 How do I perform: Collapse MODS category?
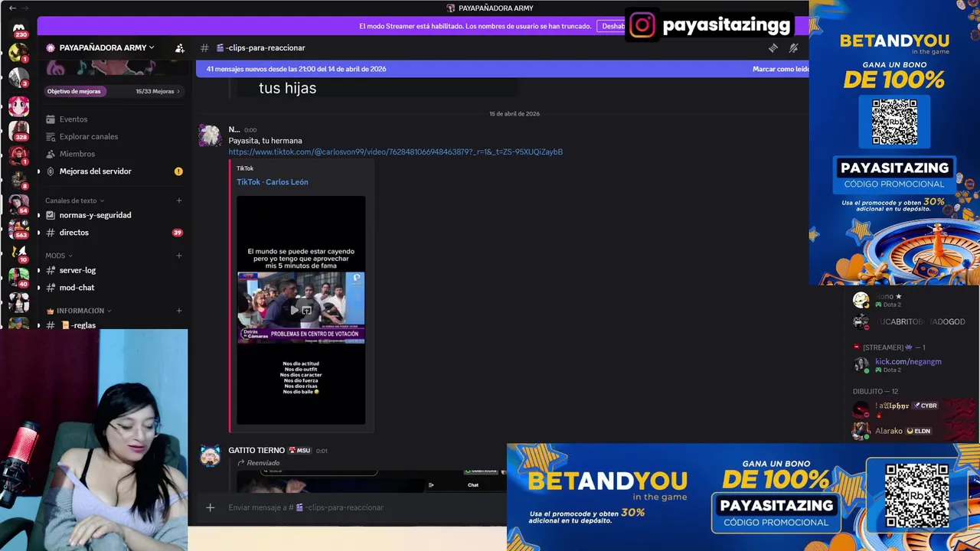click(x=59, y=256)
